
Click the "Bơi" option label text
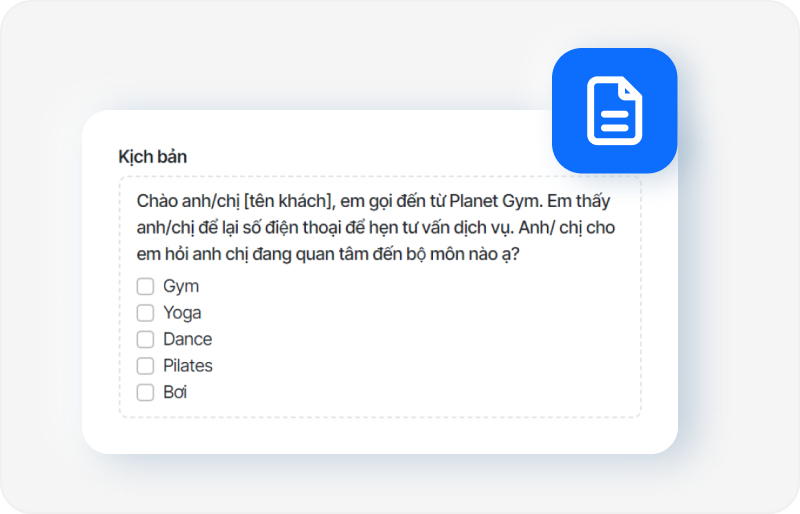(x=175, y=392)
